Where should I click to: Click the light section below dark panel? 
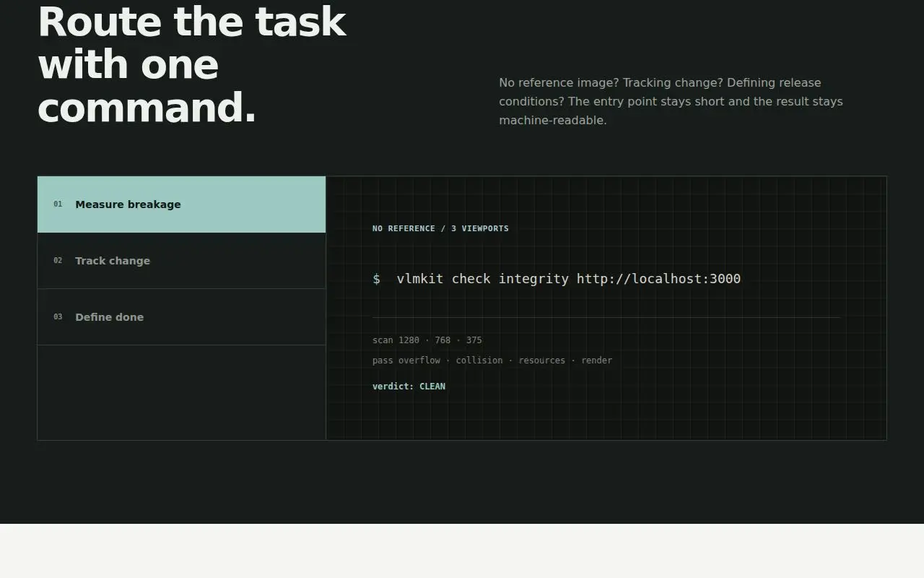(462, 551)
